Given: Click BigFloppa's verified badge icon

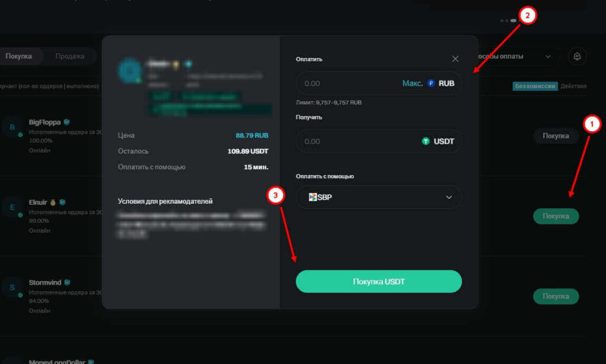Looking at the screenshot, I should (x=67, y=122).
